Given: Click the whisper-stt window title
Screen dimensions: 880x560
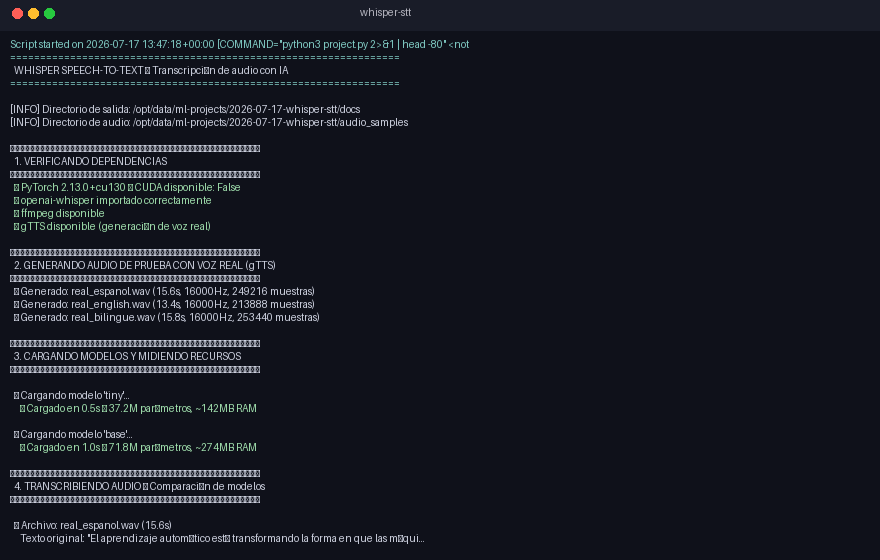Looking at the screenshot, I should 385,12.
